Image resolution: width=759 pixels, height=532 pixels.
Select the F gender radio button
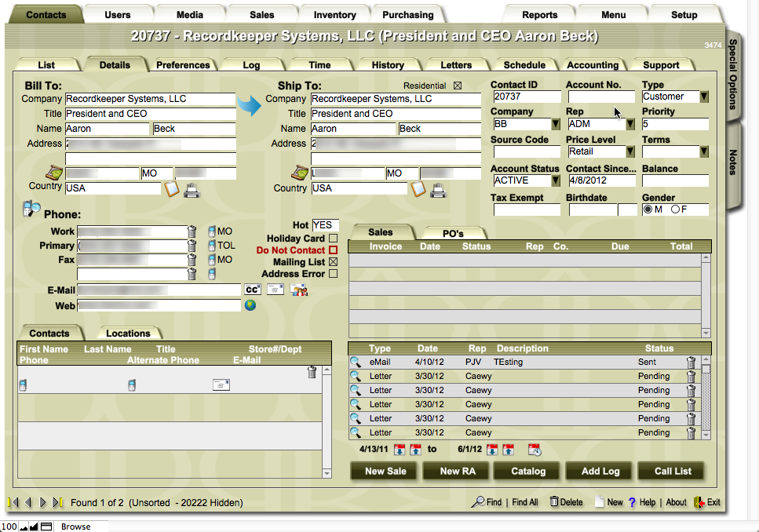(675, 210)
